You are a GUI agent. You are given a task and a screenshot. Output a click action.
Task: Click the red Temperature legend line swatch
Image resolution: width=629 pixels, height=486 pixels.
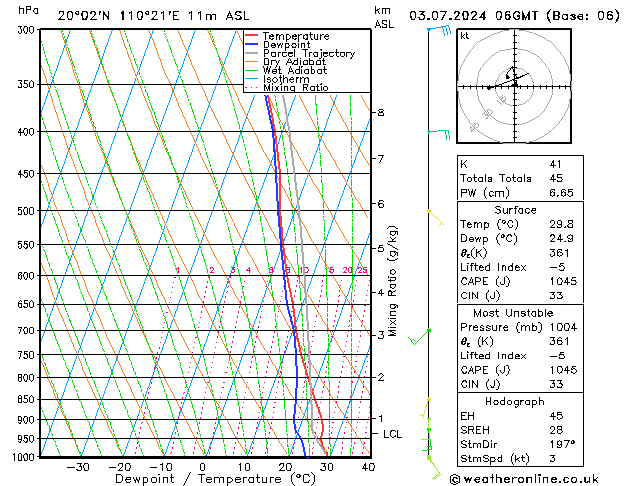pos(251,36)
